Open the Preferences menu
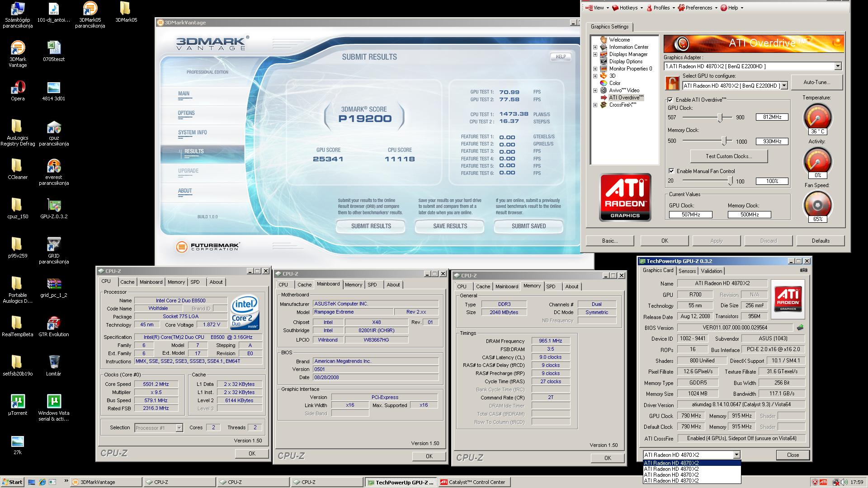 698,8
